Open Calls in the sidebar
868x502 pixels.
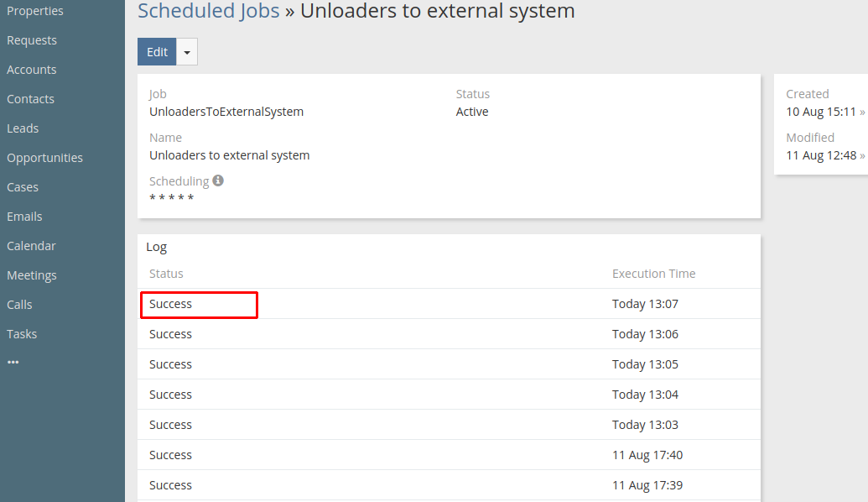(19, 305)
